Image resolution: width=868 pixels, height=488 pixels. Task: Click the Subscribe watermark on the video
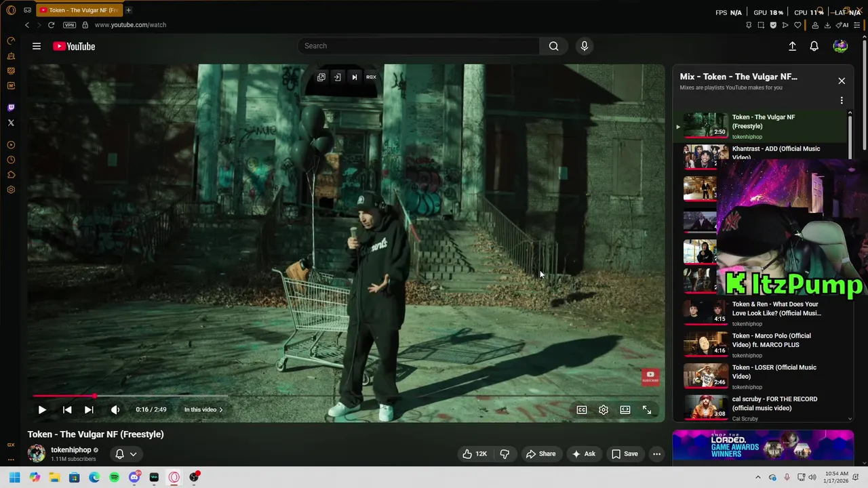(650, 377)
